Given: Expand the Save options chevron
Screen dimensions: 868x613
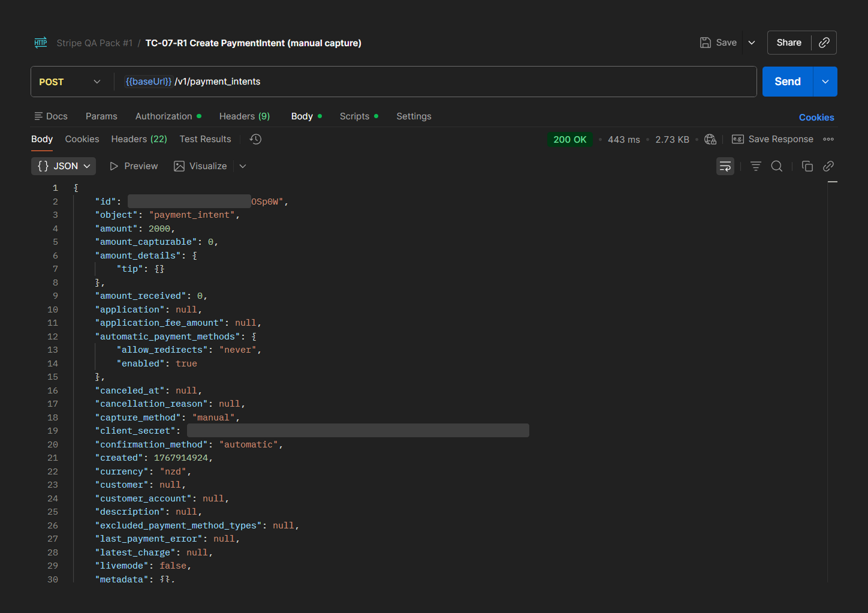Looking at the screenshot, I should [752, 43].
